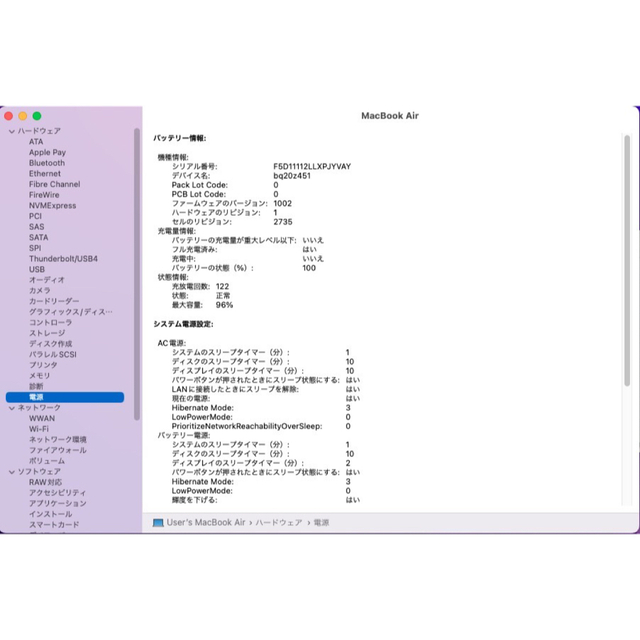Choose Fibre Channel in the sidebar
The height and width of the screenshot is (640, 640).
(54, 184)
